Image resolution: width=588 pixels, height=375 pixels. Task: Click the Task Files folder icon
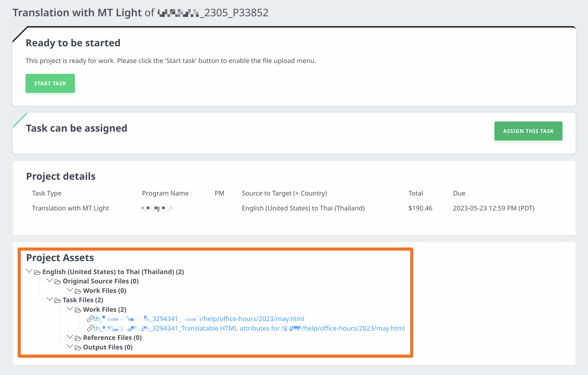[x=58, y=301]
